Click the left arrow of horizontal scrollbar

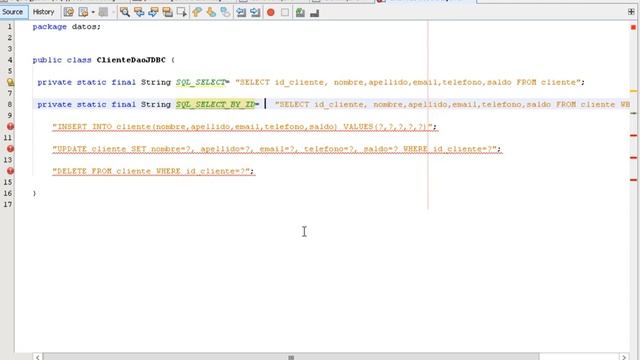pyautogui.click(x=38, y=357)
